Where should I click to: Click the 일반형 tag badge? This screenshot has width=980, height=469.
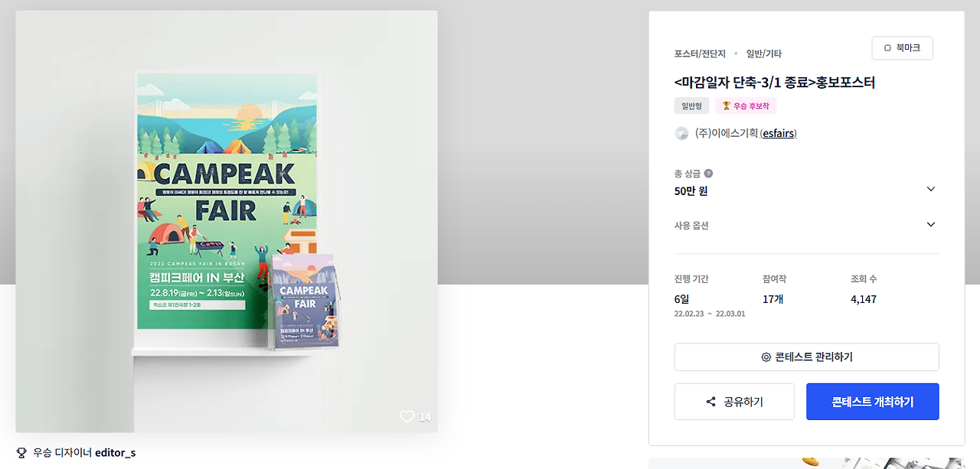pyautogui.click(x=692, y=106)
